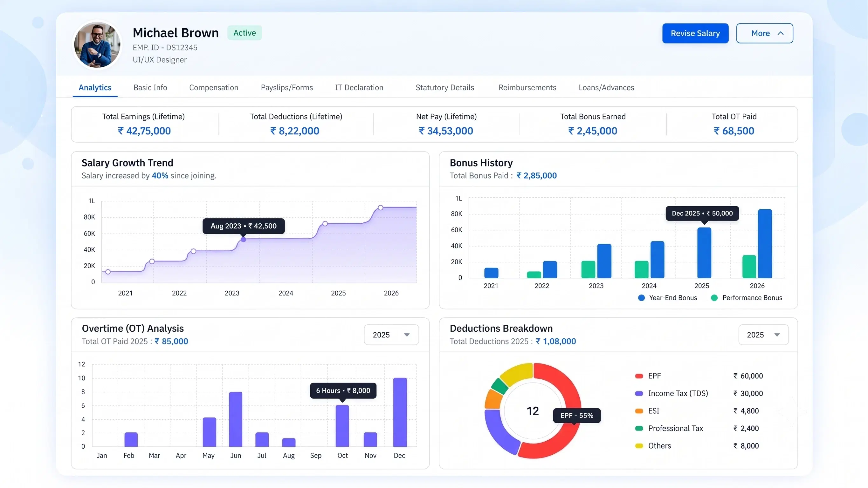Open the Payslips/Forms tab

(x=287, y=88)
